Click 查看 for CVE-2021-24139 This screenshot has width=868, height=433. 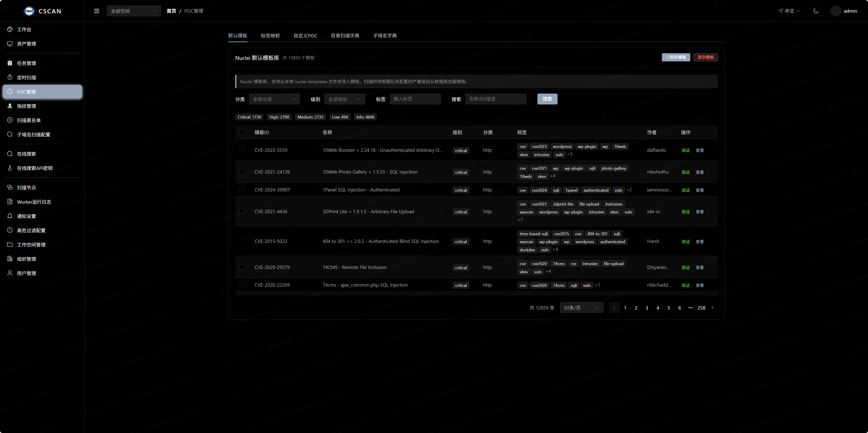click(700, 172)
